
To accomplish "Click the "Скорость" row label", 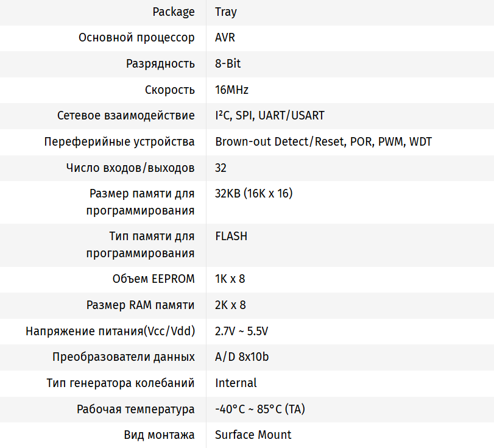I will [169, 90].
